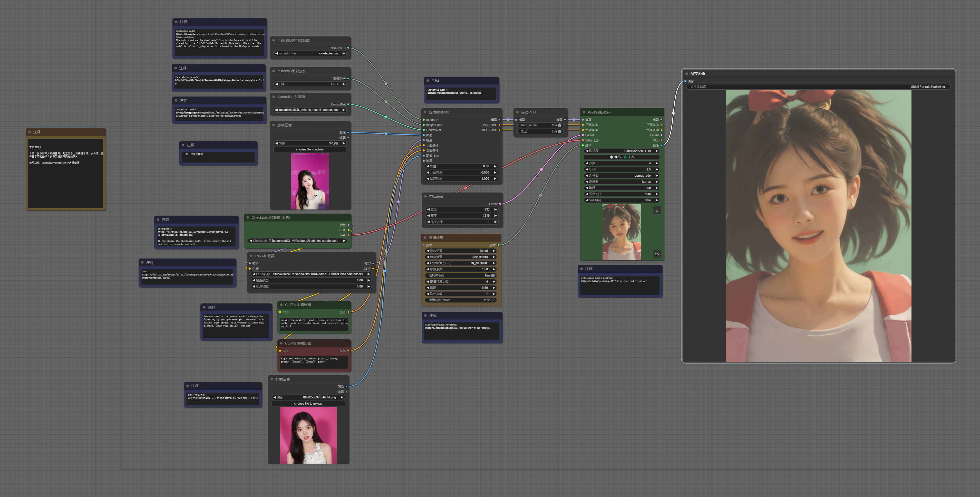
Task: Open Latent缩放方式 dropdown showing ttl_nn.SDXL
Action: [461, 263]
